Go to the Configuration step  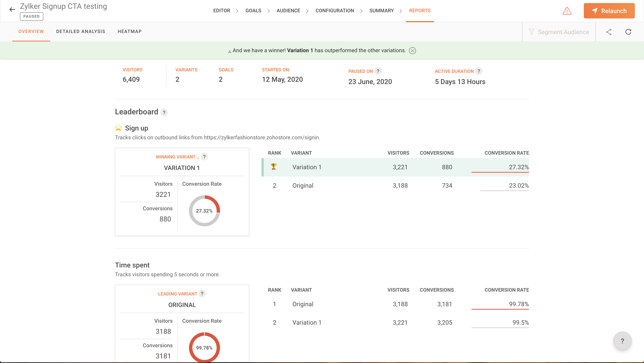click(x=334, y=11)
